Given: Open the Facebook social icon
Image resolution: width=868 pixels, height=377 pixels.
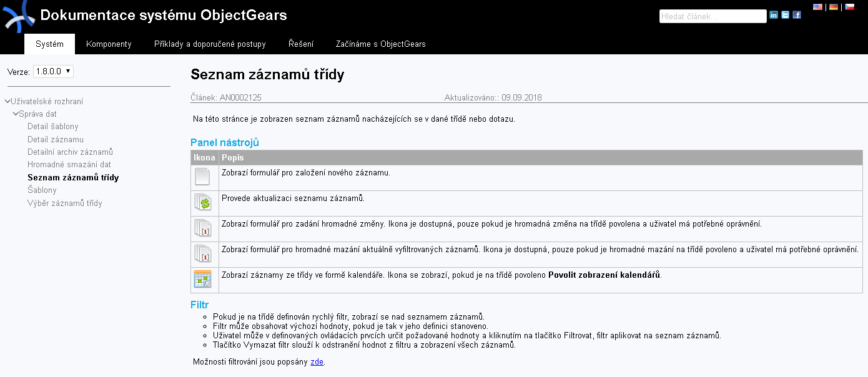Looking at the screenshot, I should [797, 15].
